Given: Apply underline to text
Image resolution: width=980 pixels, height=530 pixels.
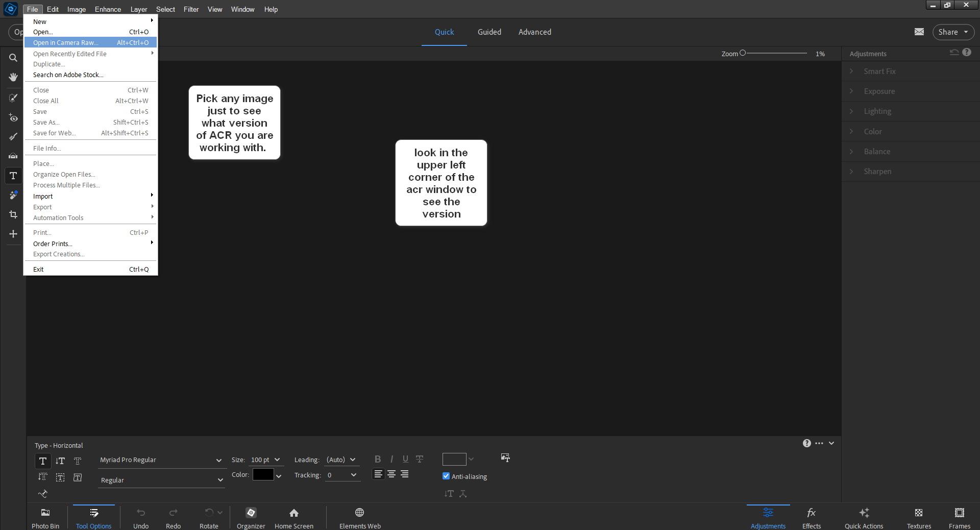Looking at the screenshot, I should tap(405, 459).
